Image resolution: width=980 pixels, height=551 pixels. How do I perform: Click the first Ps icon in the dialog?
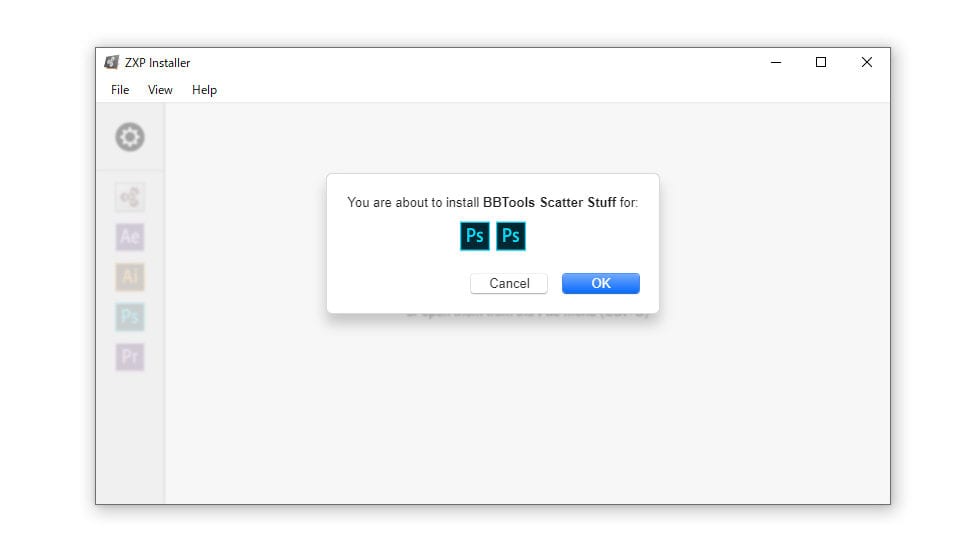pos(475,236)
